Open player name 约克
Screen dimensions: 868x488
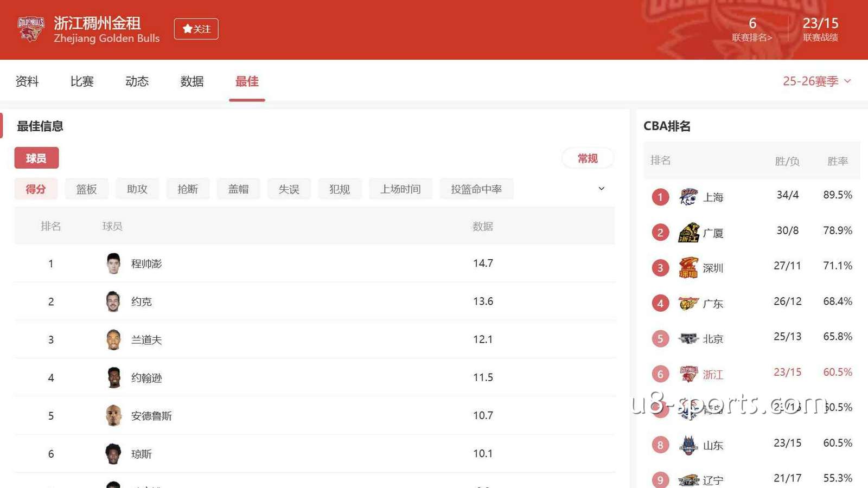[142, 301]
